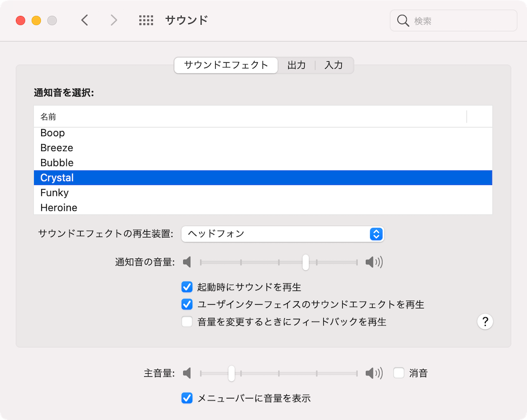
Task: Toggle ユーザインターフェイスのサウンドエフェクトを再生 checkbox
Action: pyautogui.click(x=187, y=304)
